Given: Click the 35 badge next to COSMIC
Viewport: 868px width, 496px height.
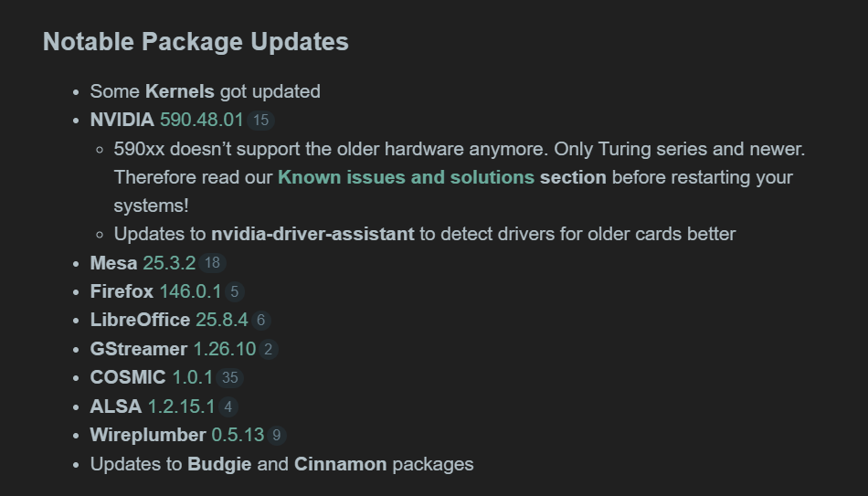Looking at the screenshot, I should pyautogui.click(x=229, y=378).
